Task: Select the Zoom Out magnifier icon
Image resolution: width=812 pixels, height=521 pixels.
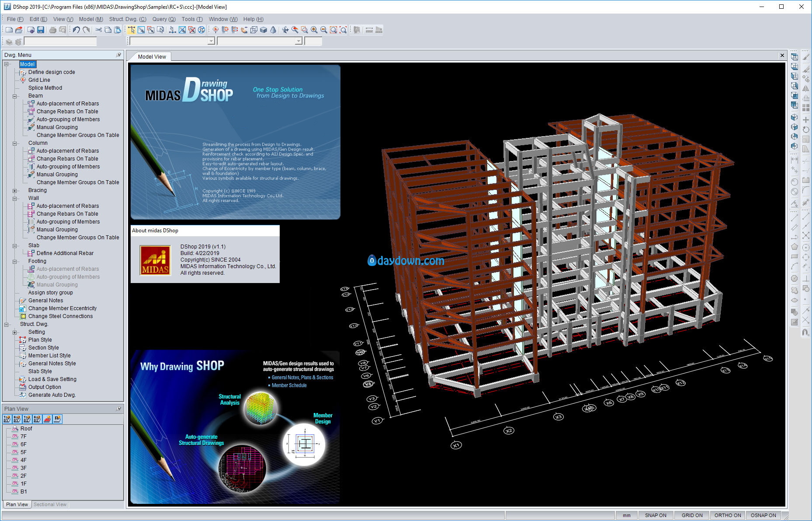Action: 323,30
